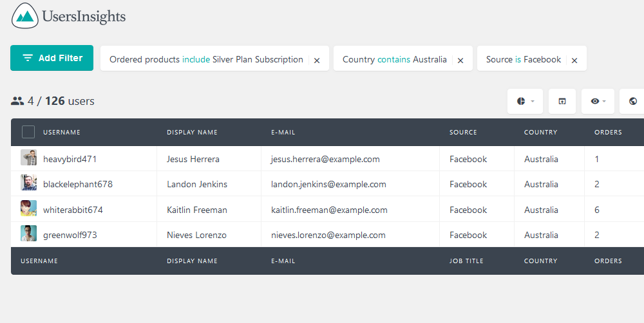Click greenwolf973 avatar thumbnail

click(x=29, y=233)
